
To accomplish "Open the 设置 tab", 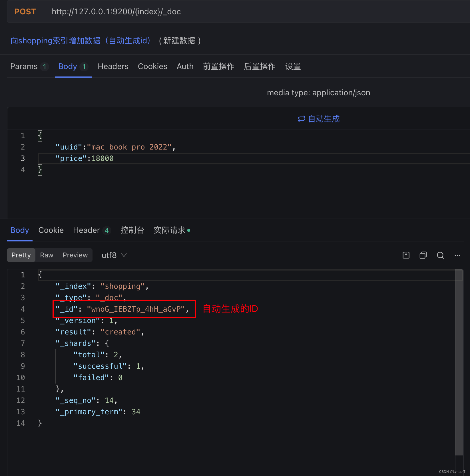I will pos(293,66).
